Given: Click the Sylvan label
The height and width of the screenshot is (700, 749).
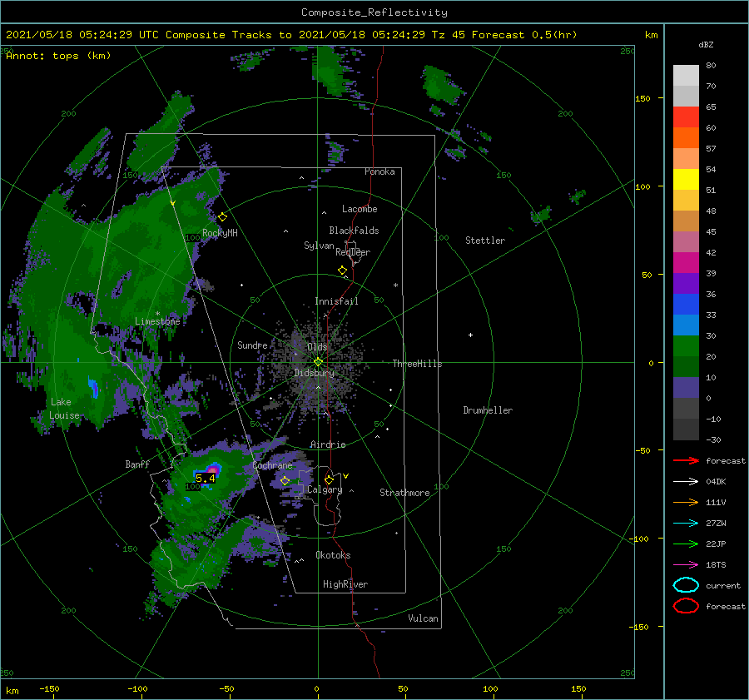Looking at the screenshot, I should (x=319, y=246).
